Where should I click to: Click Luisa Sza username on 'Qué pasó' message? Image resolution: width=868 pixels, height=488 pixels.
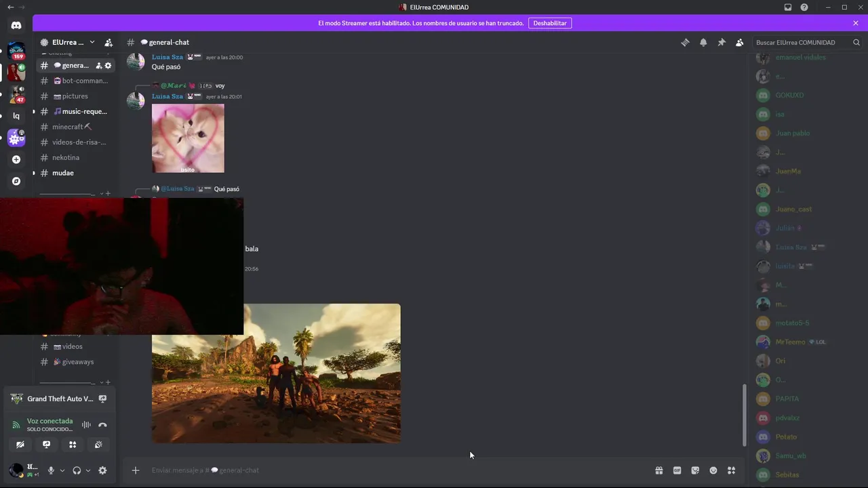pyautogui.click(x=167, y=57)
